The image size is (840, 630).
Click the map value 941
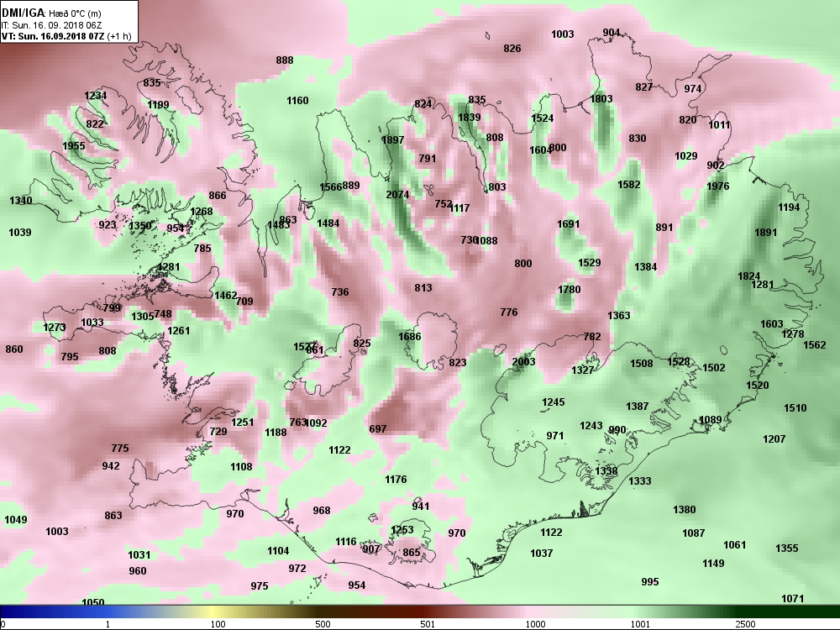tap(421, 507)
